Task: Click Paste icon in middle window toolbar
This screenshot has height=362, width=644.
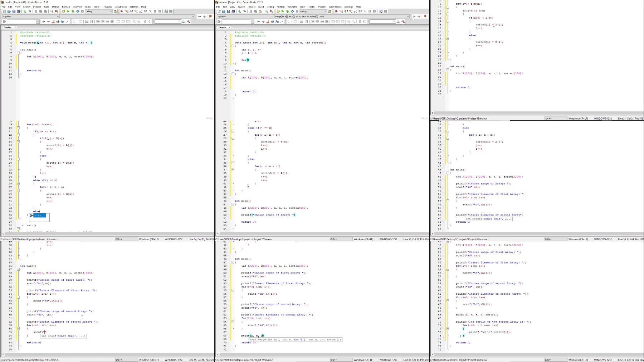Action: tap(260, 11)
